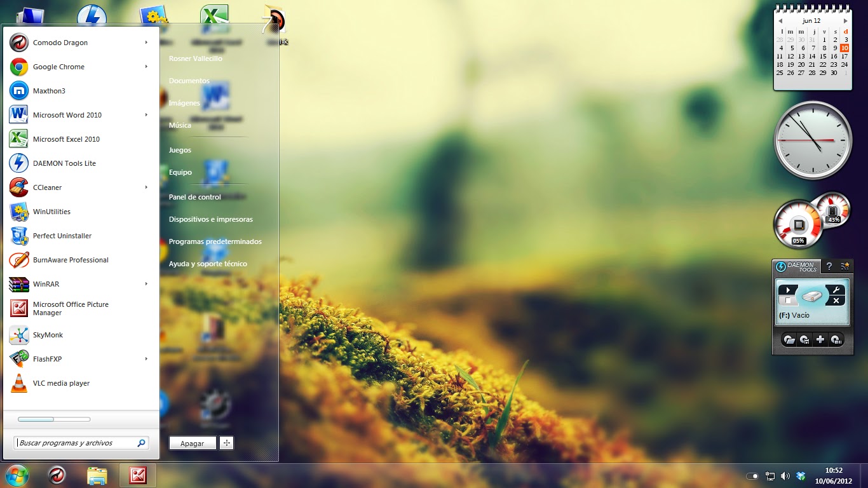Unmount drive with the gadget stop button
This screenshot has height=488, width=868.
(788, 301)
